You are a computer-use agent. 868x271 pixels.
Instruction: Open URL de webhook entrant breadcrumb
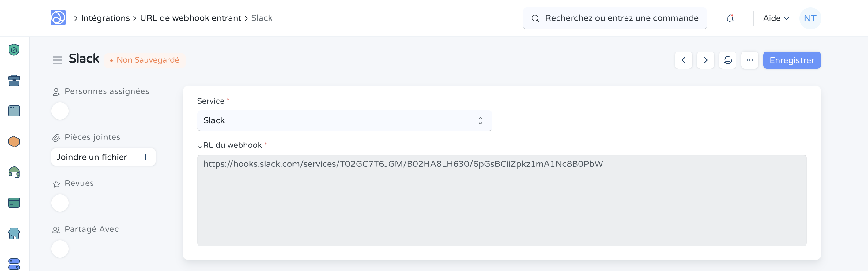pyautogui.click(x=191, y=18)
